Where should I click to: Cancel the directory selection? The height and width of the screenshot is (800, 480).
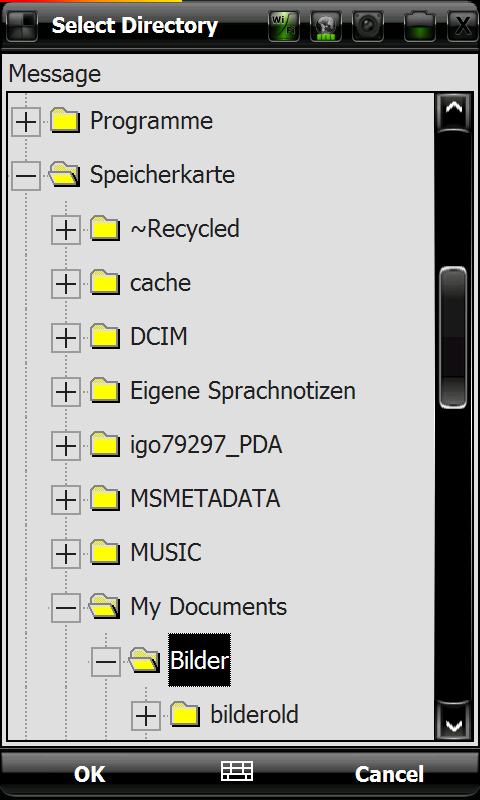click(389, 773)
